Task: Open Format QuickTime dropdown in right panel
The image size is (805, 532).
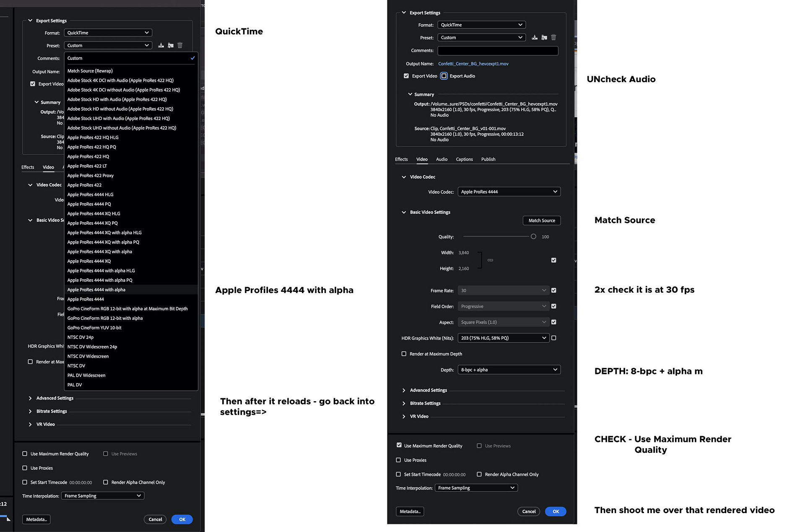Action: coord(481,25)
